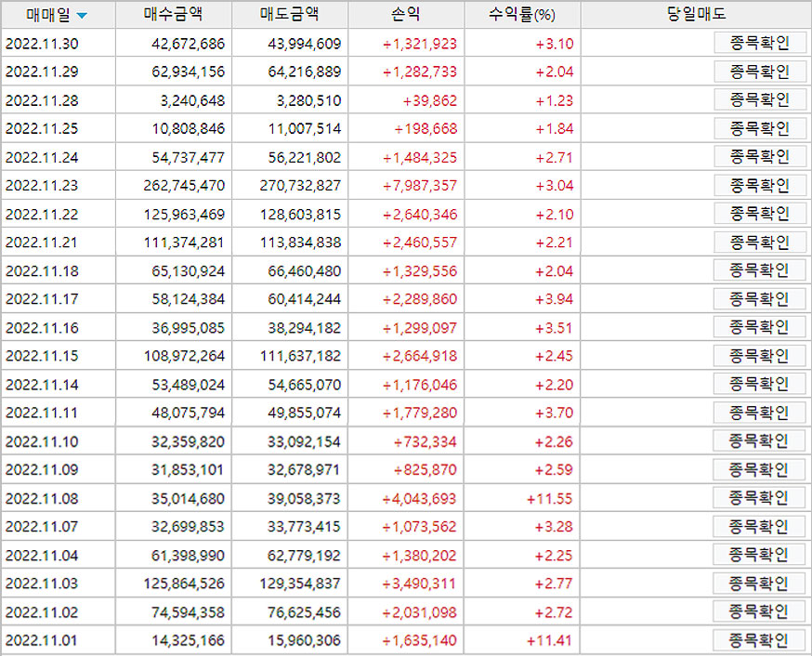
Task: Click buy amount 125,864,526
Action: 184,584
